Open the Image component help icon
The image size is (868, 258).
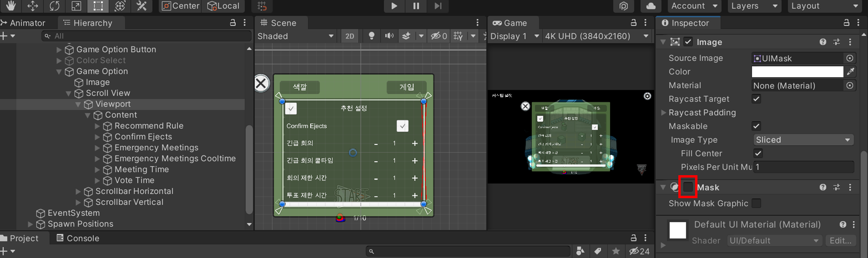[823, 42]
